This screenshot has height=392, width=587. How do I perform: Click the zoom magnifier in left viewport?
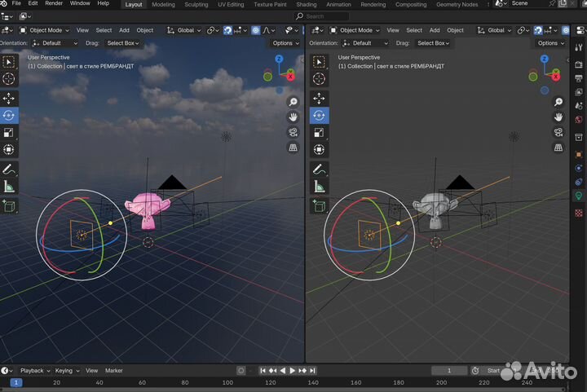pos(293,102)
